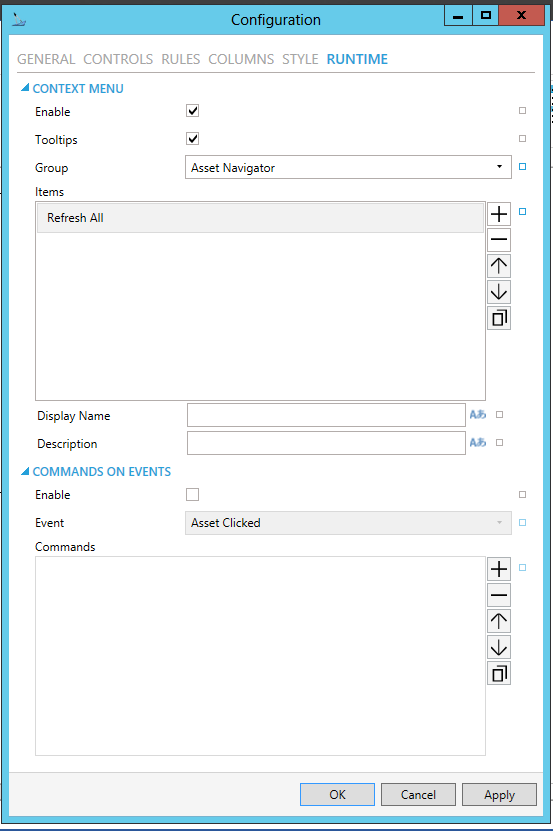The image size is (554, 831).
Task: Move Refresh All item up with arrow icon
Action: click(x=499, y=266)
